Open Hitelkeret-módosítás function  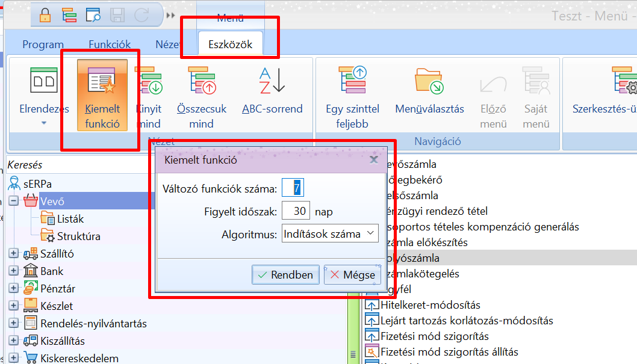pos(430,305)
